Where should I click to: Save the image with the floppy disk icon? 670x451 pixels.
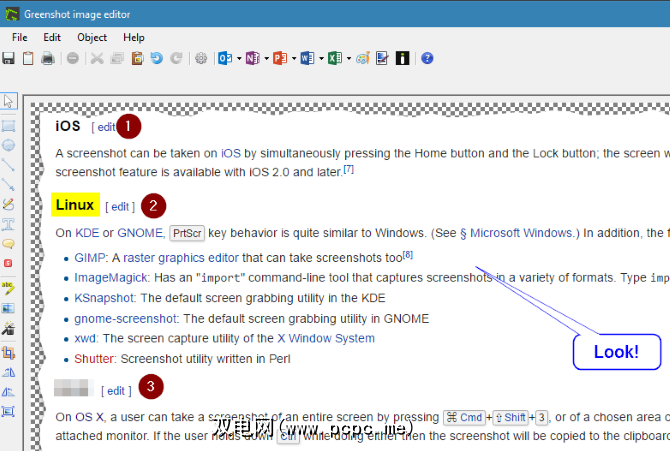[9, 58]
